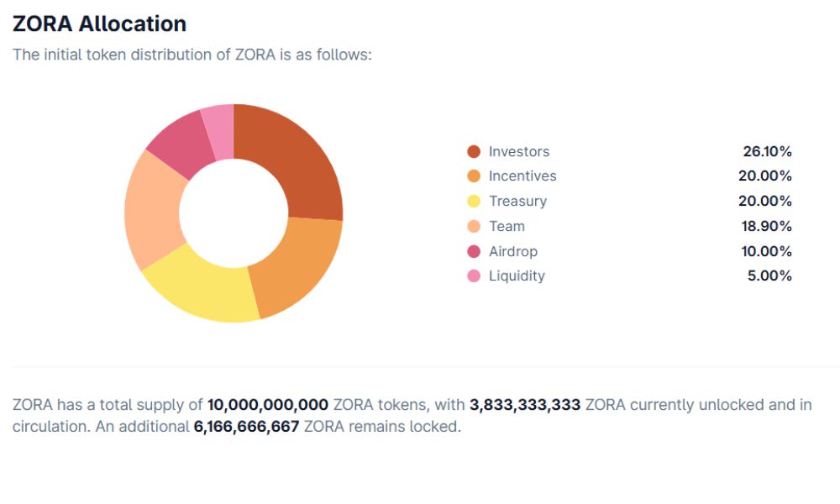Click the Liquidity legend color dot
Viewport: 840px width, 504px height.
[x=474, y=276]
